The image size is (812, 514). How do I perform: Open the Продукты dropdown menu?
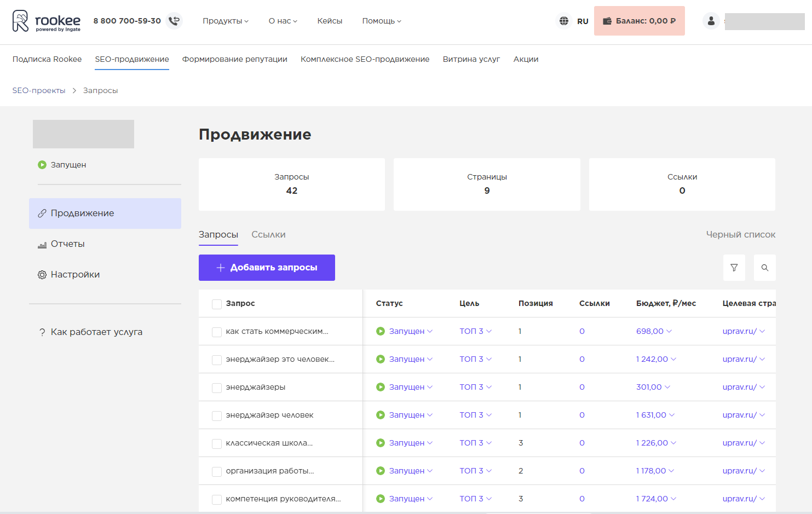coord(225,21)
